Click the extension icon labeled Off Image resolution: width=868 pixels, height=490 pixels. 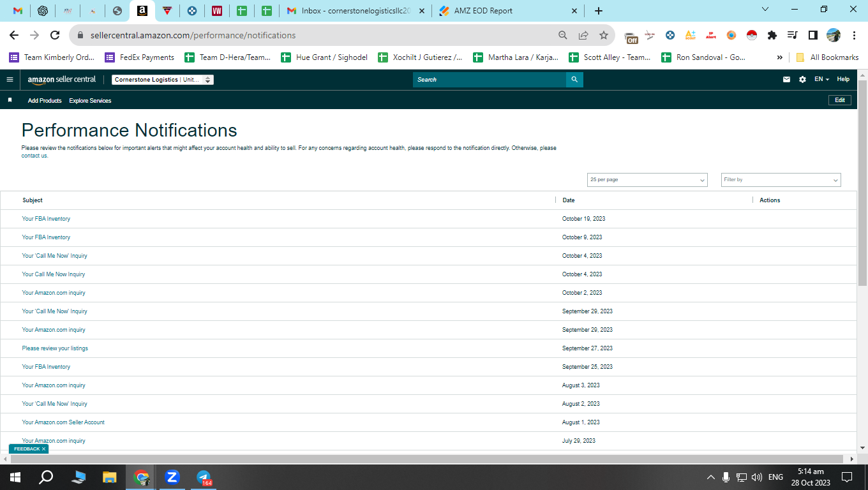pos(631,37)
